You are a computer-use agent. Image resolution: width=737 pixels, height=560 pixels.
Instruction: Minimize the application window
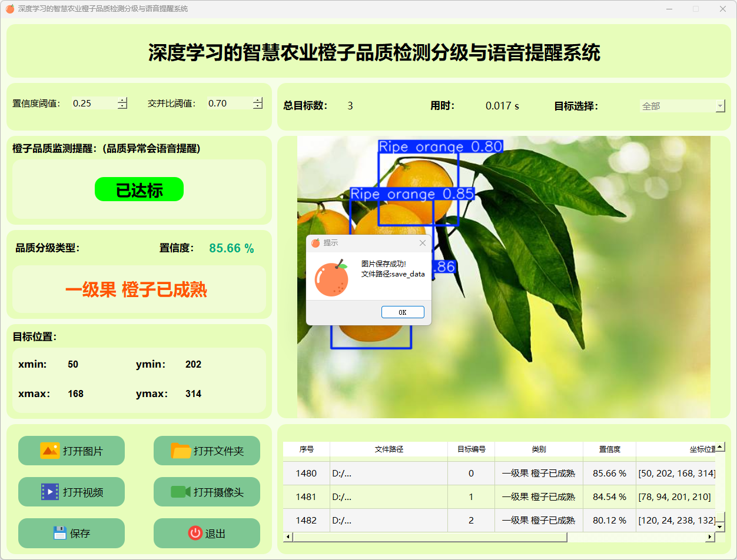(669, 9)
